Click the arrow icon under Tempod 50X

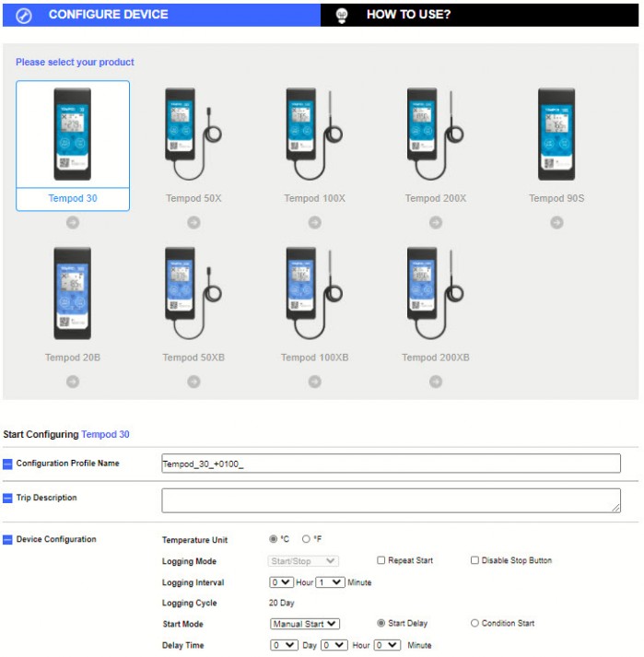[193, 222]
